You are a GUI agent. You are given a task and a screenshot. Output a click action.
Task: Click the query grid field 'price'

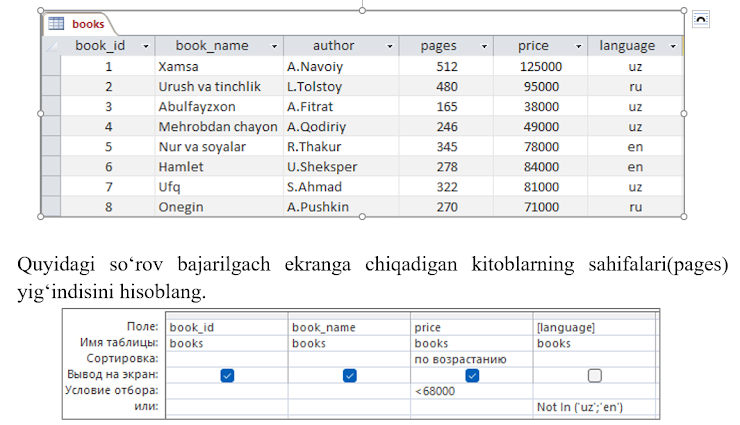tap(471, 327)
